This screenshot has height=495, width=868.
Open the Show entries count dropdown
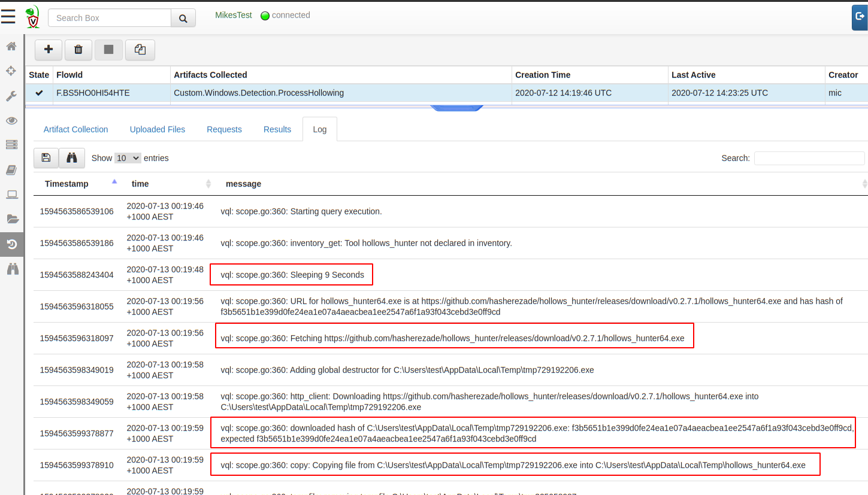pyautogui.click(x=128, y=158)
